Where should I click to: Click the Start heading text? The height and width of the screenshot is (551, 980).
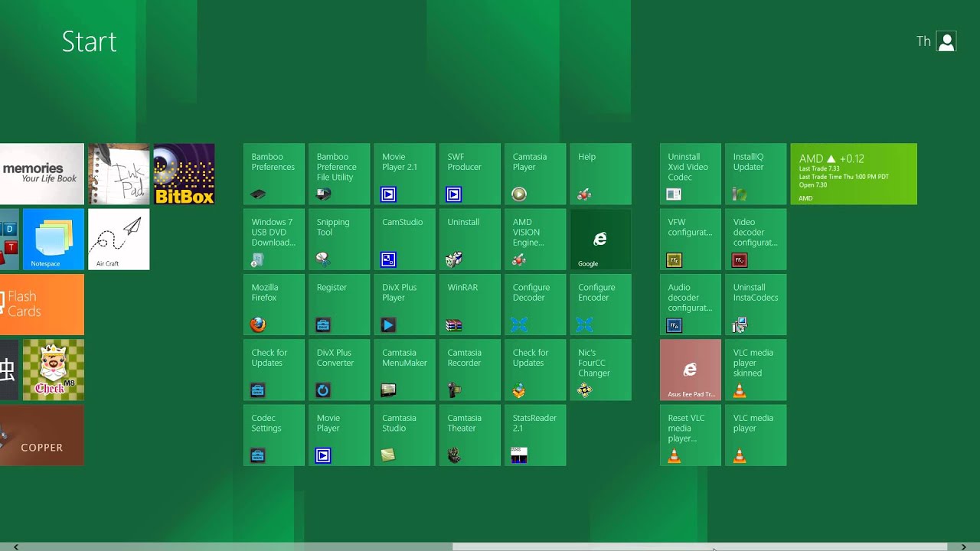[x=89, y=42]
